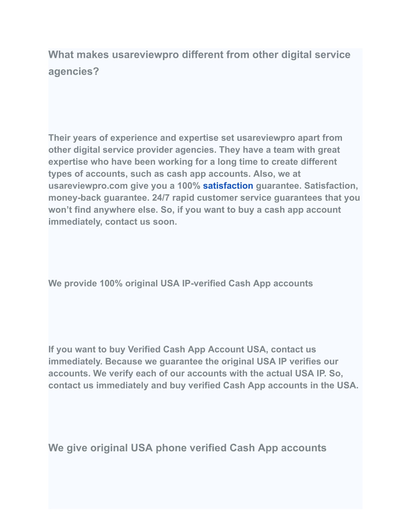Click the line starting "Their years of experience"
The image size is (411, 532).
pyautogui.click(x=195, y=138)
